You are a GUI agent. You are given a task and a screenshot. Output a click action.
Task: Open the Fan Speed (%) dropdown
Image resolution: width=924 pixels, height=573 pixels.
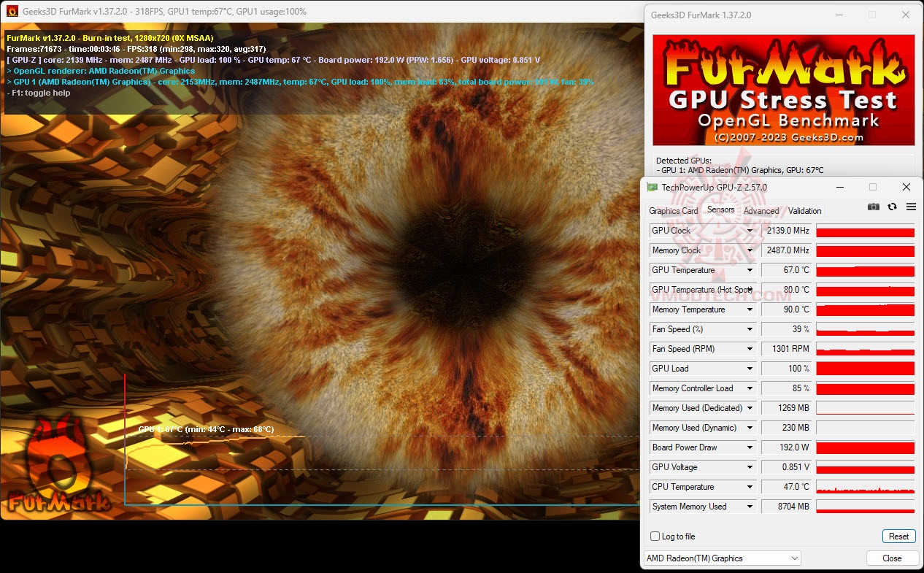[x=750, y=329]
